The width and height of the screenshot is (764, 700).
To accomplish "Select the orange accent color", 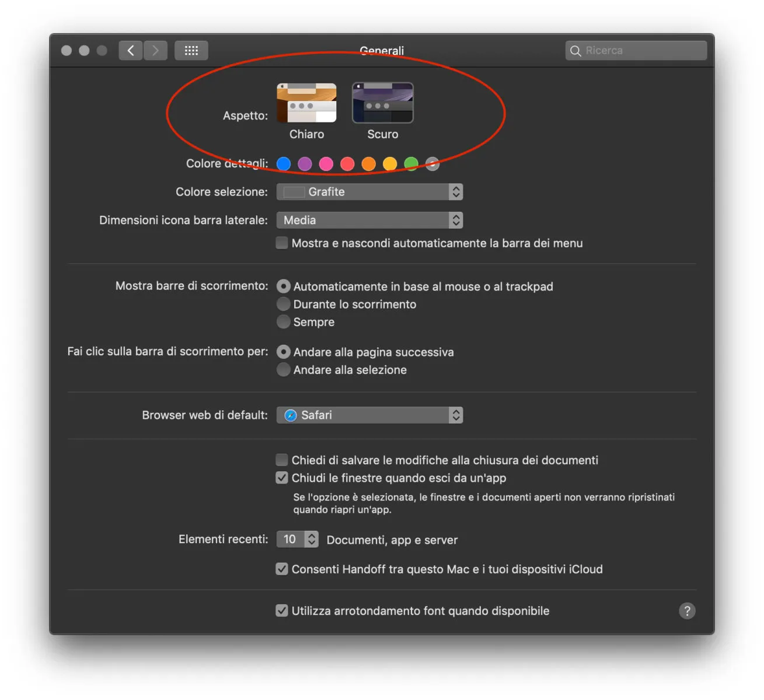I will click(368, 164).
